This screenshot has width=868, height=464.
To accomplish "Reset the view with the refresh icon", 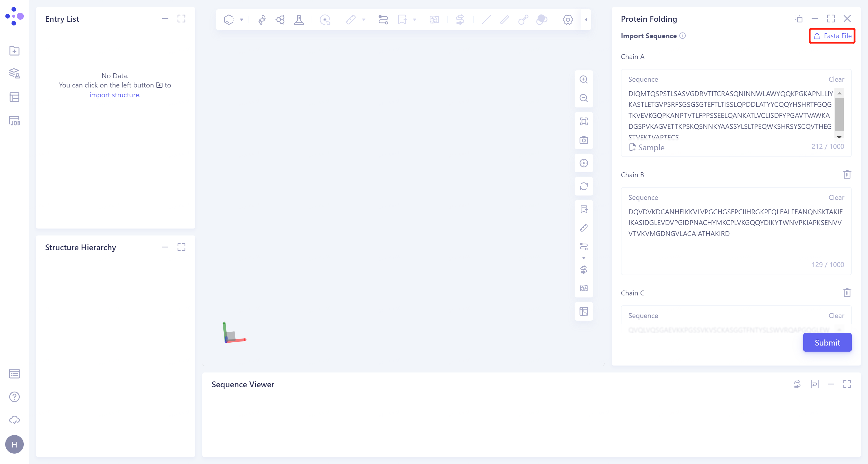I will pos(584,186).
